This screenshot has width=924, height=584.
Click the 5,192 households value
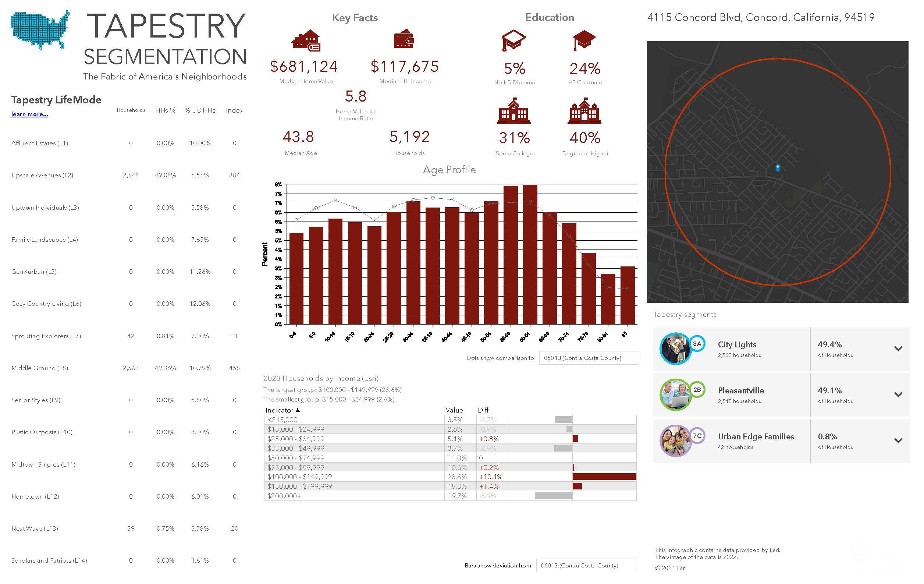click(x=409, y=137)
